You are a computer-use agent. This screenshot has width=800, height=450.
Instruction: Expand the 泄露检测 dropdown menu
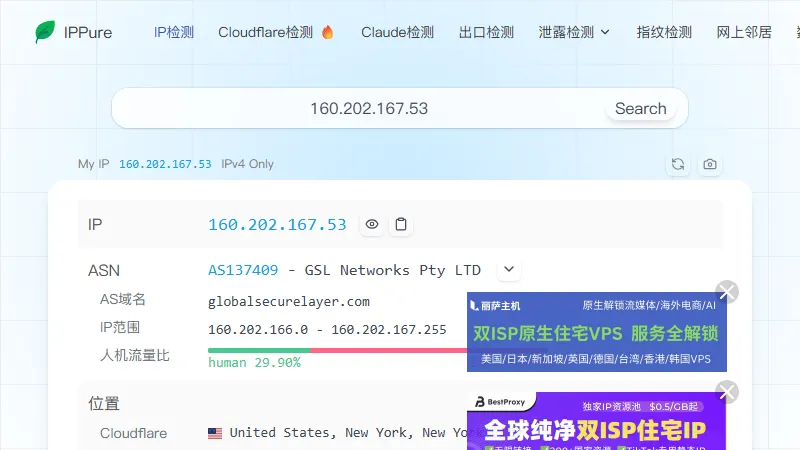574,32
